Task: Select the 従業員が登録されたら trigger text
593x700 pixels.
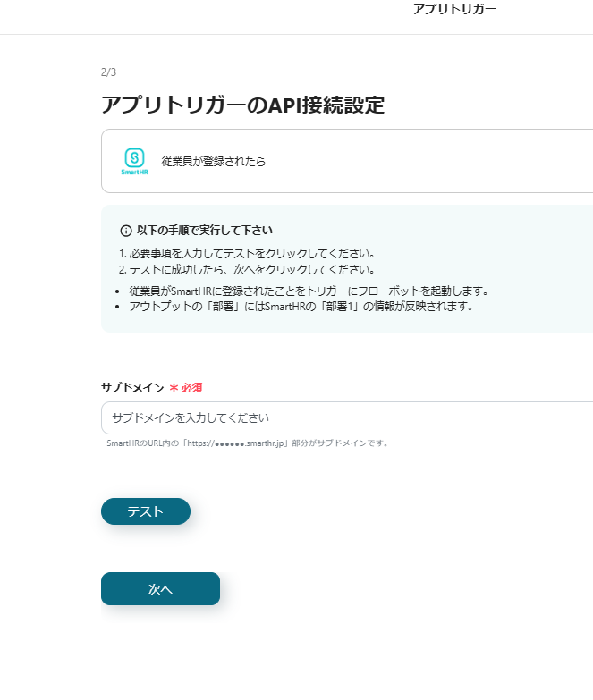Action: (213, 162)
